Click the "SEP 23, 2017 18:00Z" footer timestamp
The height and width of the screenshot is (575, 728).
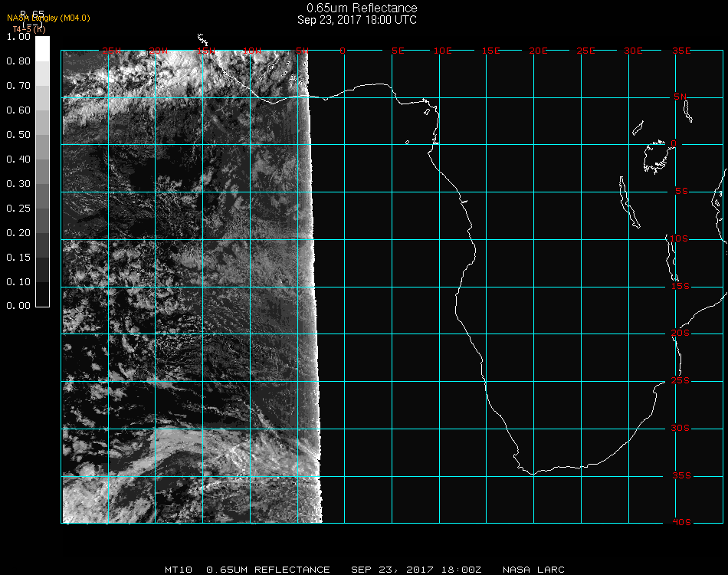416,570
